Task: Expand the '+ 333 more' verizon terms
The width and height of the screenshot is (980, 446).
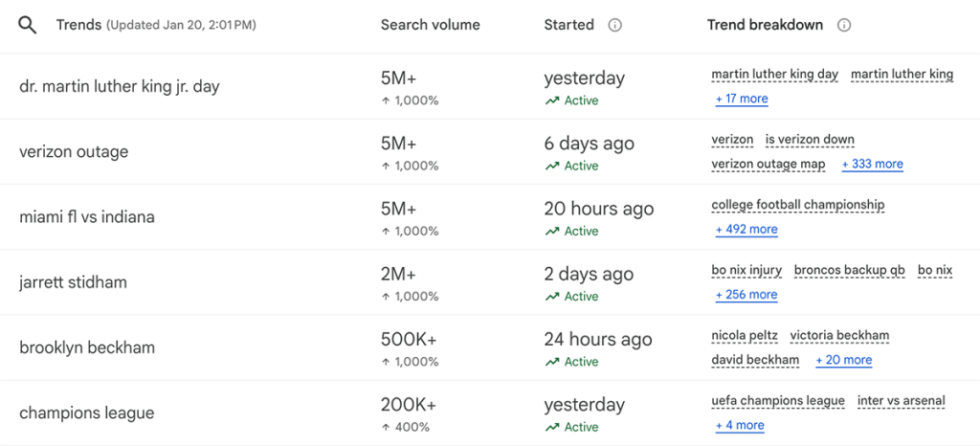Action: [872, 164]
